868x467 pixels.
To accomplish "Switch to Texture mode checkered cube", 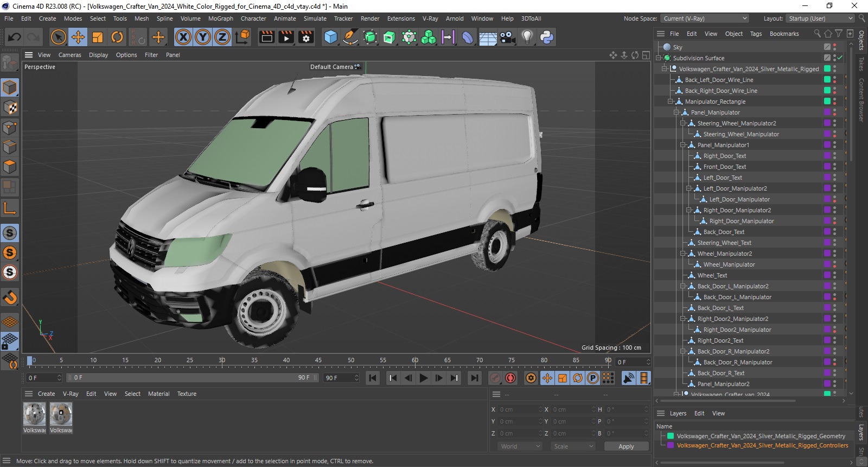I will pos(10,108).
